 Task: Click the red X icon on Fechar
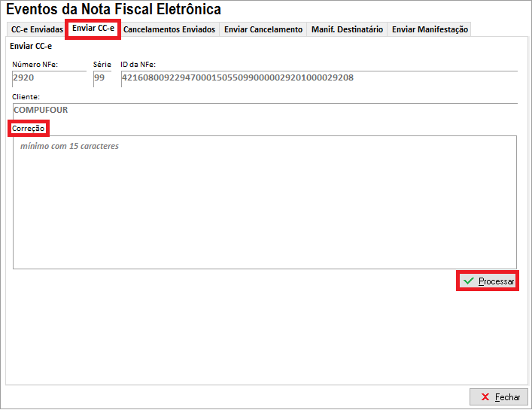[485, 396]
